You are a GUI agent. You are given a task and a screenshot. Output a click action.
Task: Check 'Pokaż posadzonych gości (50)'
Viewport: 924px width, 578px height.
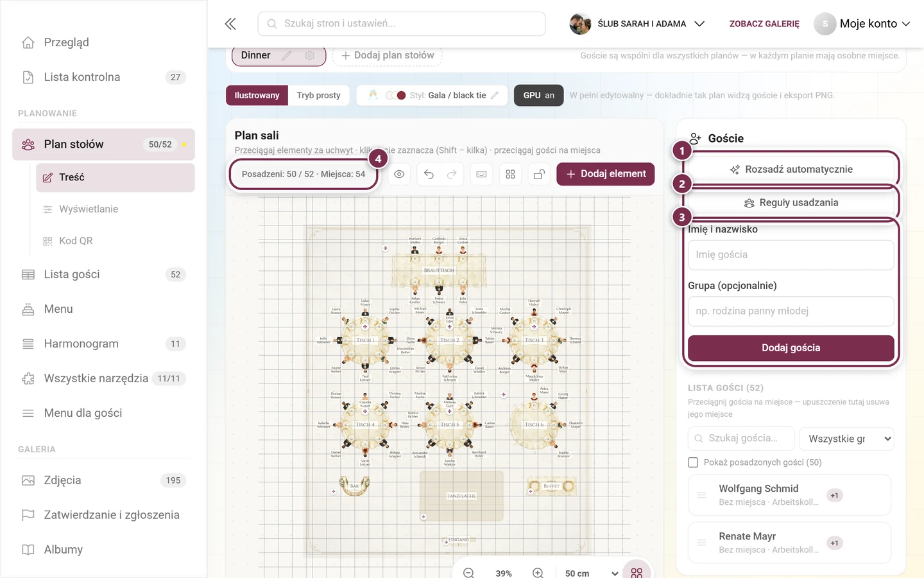coord(693,462)
